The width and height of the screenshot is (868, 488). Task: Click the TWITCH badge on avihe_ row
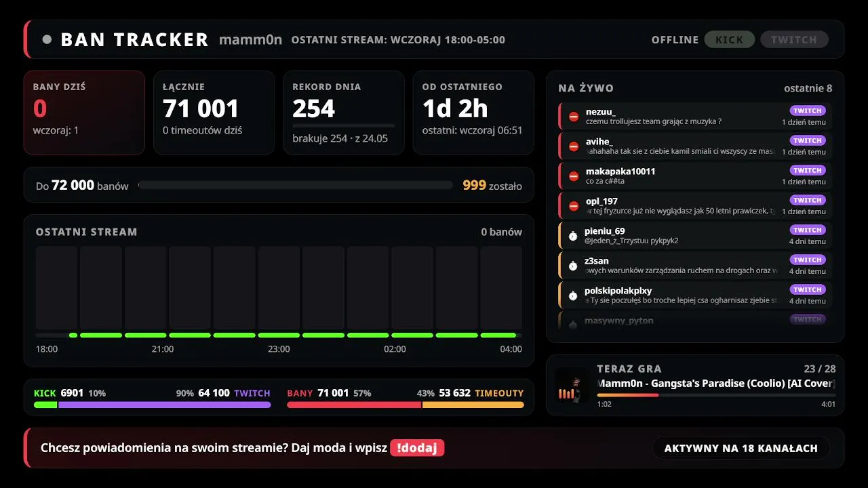(808, 140)
